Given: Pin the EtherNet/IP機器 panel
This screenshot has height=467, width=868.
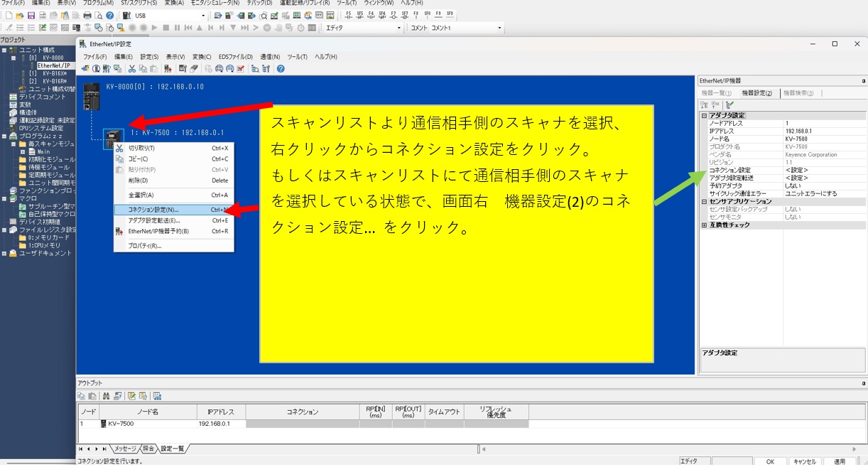Looking at the screenshot, I should pyautogui.click(x=863, y=81).
